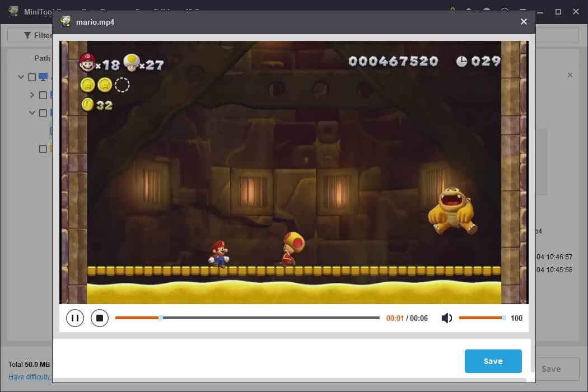588x392 pixels.
Task: Expand the collapsed drive node in Path tree
Action: pos(32,95)
